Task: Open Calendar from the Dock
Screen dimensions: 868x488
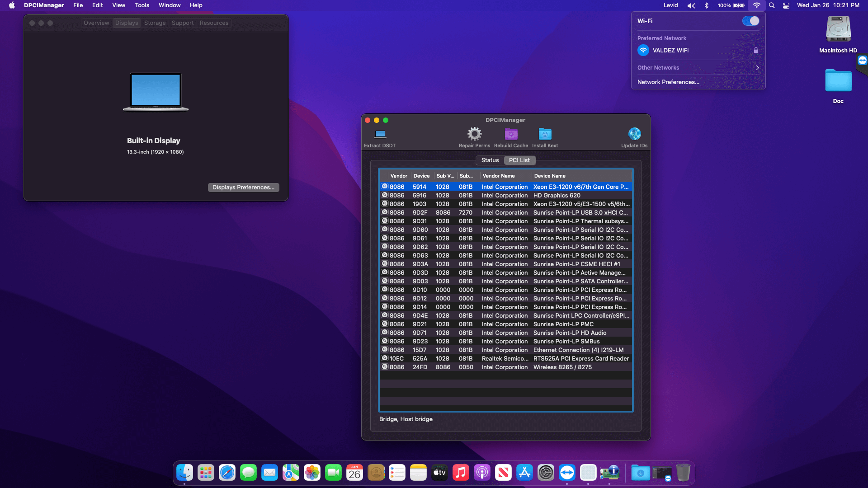Action: click(354, 473)
